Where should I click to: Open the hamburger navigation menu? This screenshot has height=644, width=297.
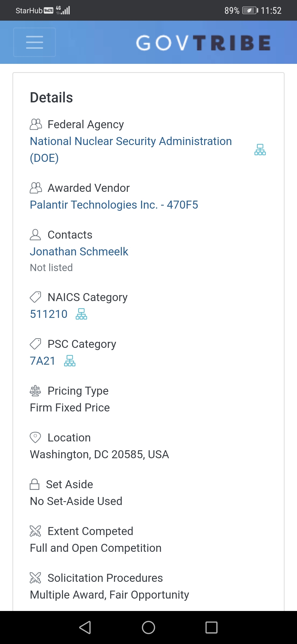tap(35, 42)
